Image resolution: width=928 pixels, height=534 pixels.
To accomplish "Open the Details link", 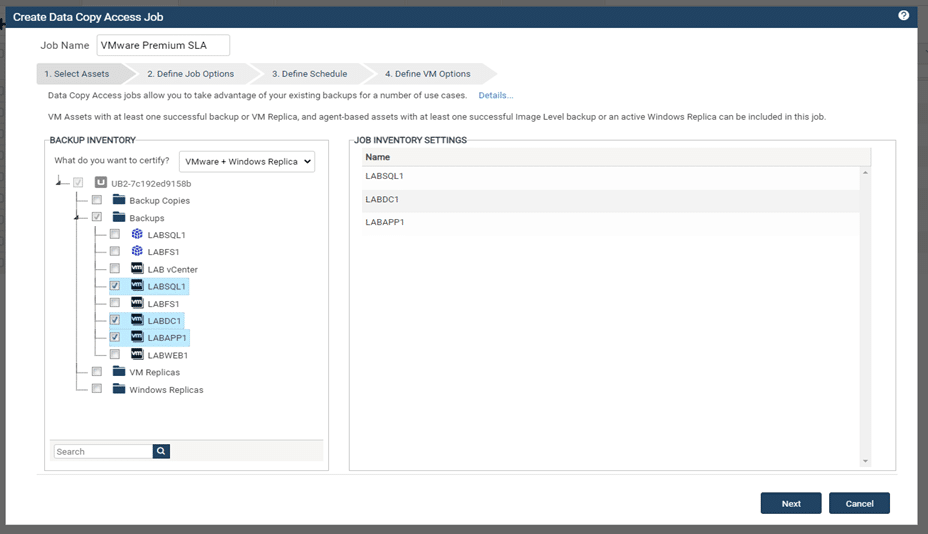I will point(496,95).
